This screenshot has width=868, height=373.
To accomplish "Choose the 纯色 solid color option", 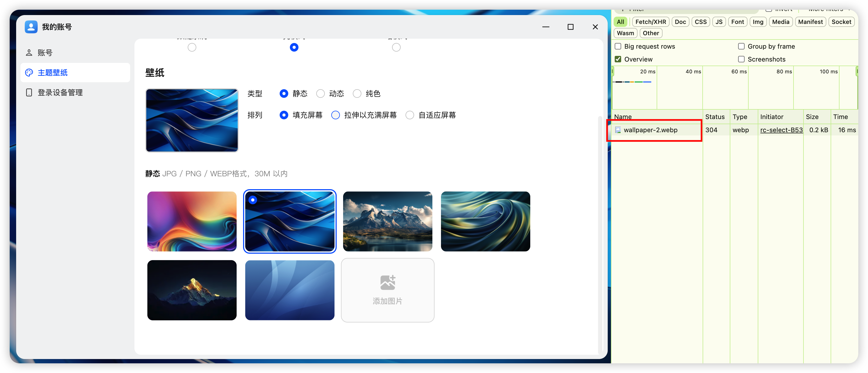I will click(x=357, y=94).
